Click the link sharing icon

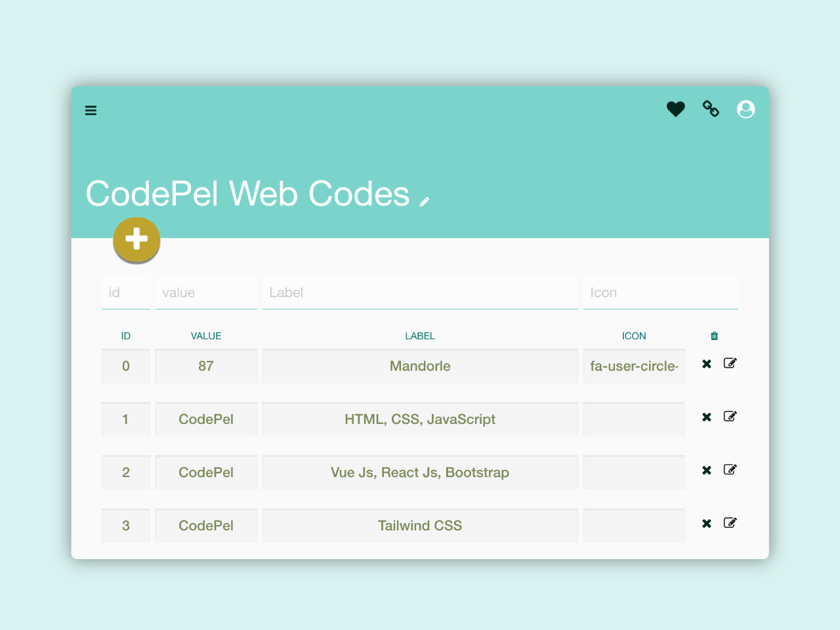tap(711, 109)
